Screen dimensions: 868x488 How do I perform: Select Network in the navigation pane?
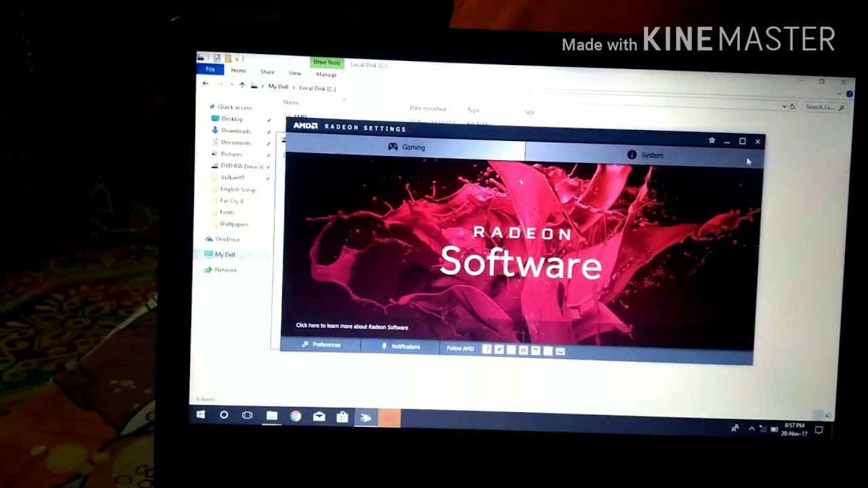[x=220, y=270]
